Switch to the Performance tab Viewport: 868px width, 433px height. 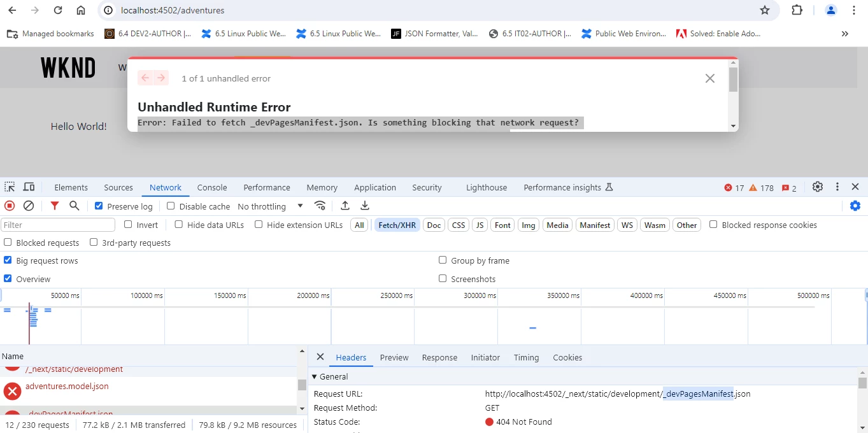267,187
